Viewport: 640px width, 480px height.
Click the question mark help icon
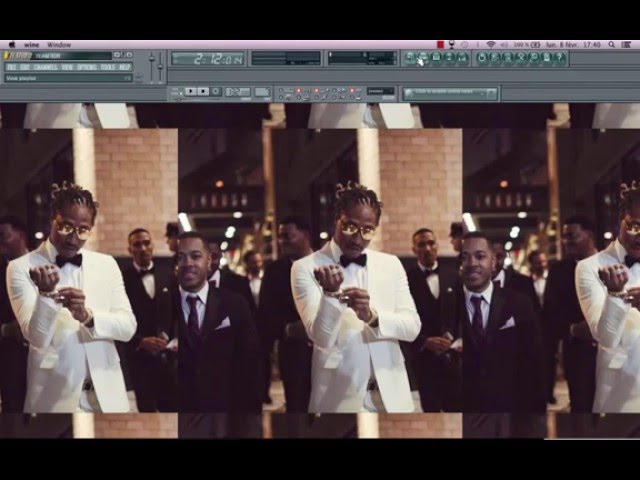click(560, 58)
